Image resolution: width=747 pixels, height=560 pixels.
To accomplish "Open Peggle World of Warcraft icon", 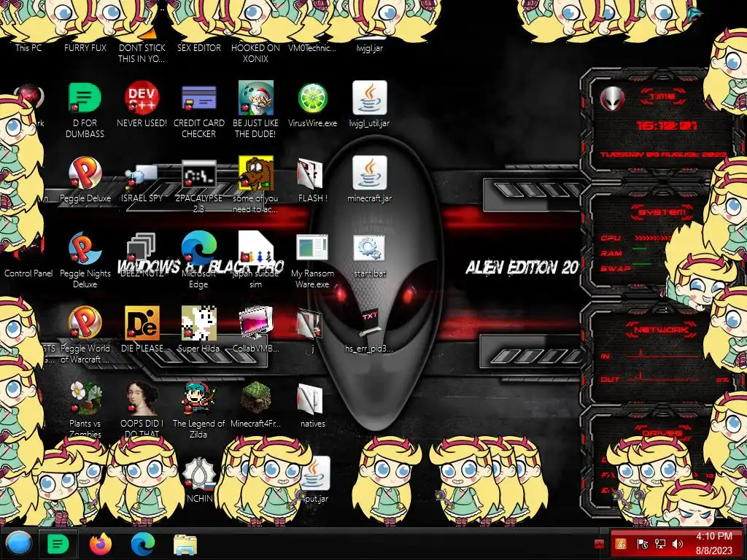I will click(85, 323).
